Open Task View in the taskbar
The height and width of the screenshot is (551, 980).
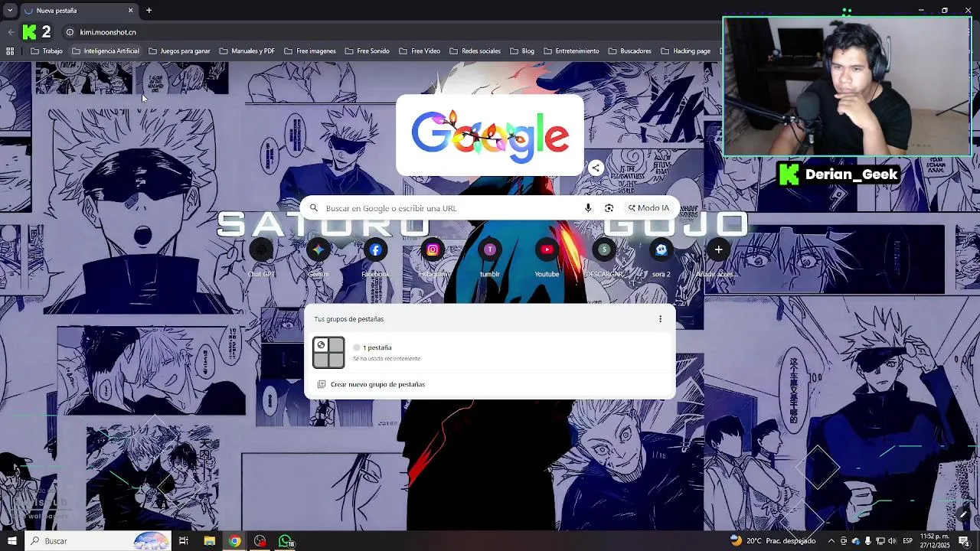184,541
